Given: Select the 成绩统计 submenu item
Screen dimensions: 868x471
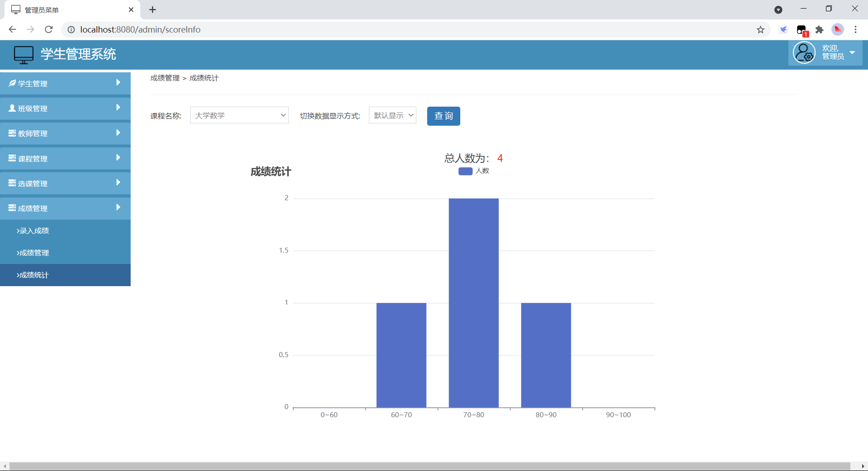Looking at the screenshot, I should pyautogui.click(x=33, y=275).
